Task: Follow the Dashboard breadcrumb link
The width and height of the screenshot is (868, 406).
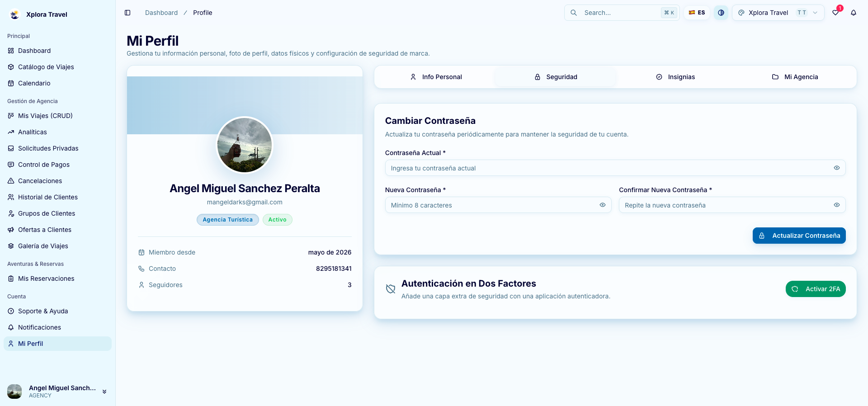Action: pos(161,13)
